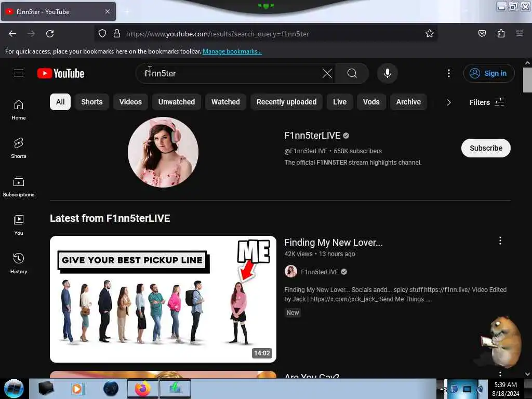This screenshot has height=399, width=532.
Task: Close the f1nn5ter YouTube tab
Action: [107, 11]
